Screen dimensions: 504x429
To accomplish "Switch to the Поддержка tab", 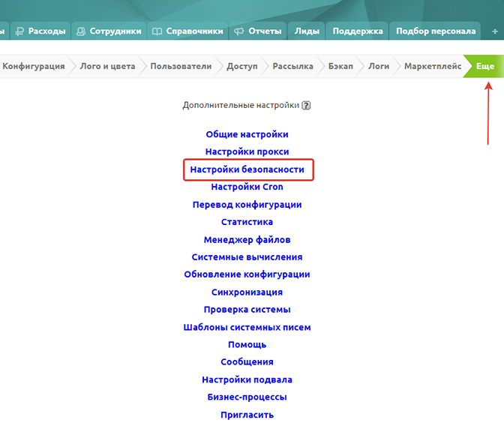I will click(358, 31).
